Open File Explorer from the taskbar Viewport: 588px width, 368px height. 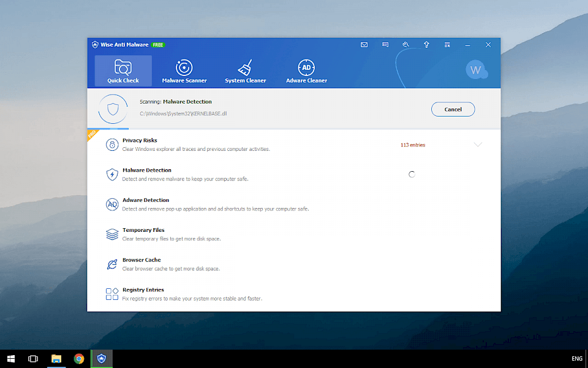click(56, 359)
